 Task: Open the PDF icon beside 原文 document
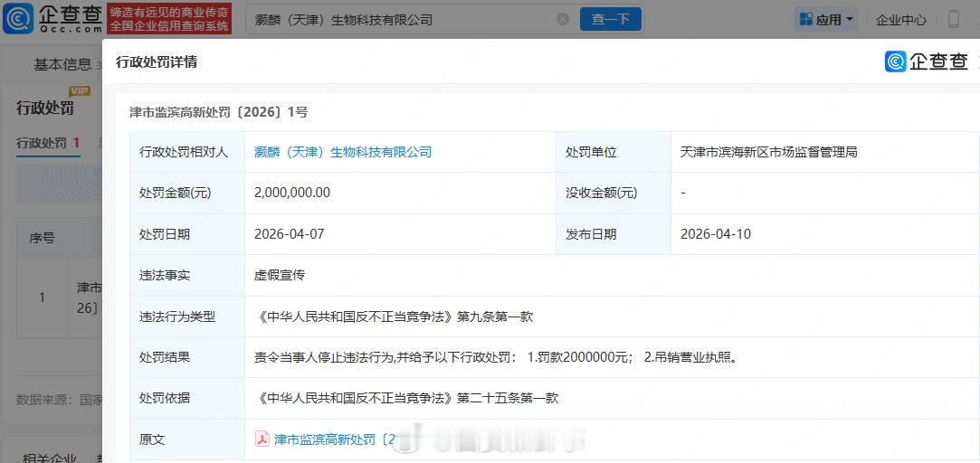click(x=262, y=439)
